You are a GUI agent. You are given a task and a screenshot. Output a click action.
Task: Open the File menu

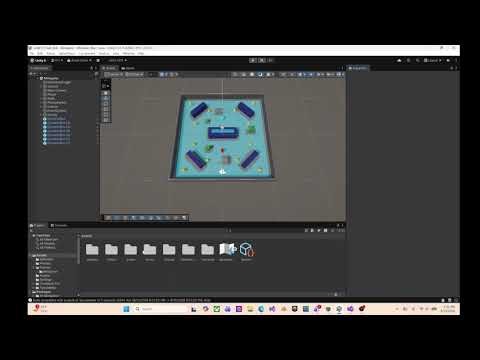click(32, 53)
